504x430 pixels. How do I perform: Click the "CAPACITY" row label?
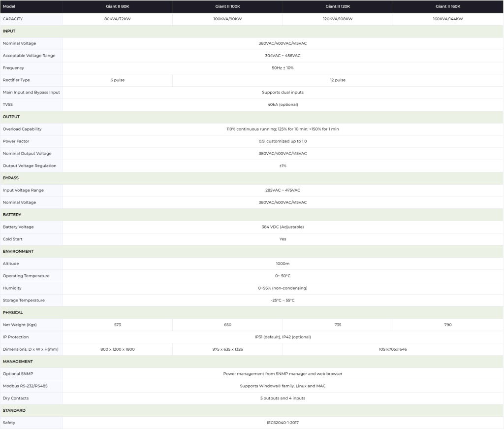tap(13, 19)
